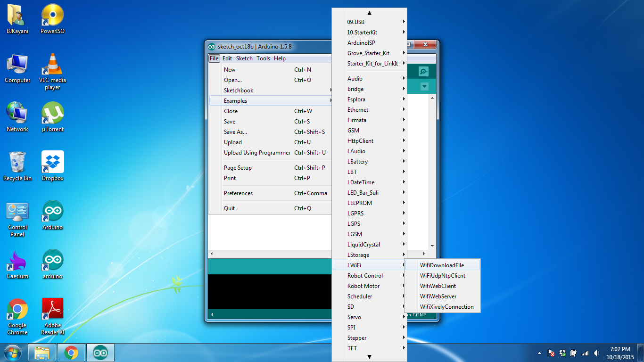This screenshot has height=362, width=644.
Task: Close the Arduino window
Action: pyautogui.click(x=425, y=45)
